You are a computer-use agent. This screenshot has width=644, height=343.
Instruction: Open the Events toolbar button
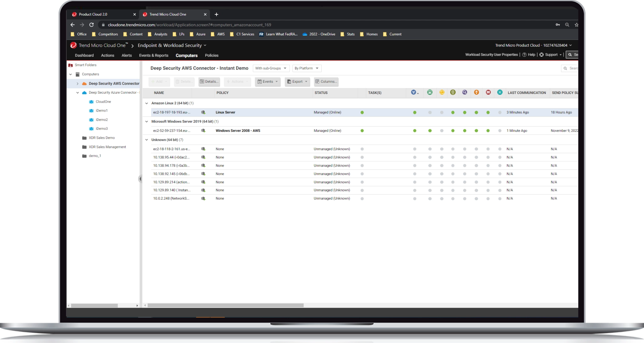(268, 82)
